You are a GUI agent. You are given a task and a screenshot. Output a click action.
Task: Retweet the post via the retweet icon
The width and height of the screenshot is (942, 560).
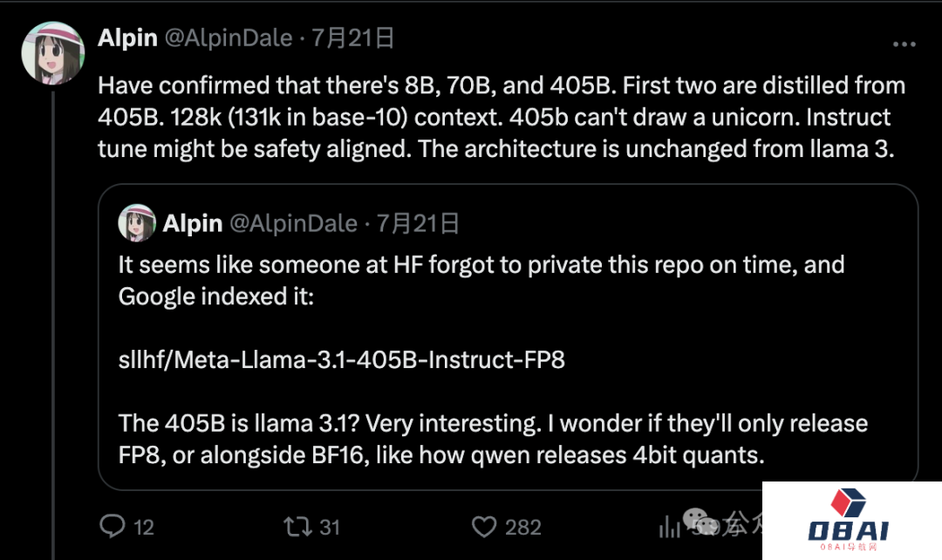[297, 526]
